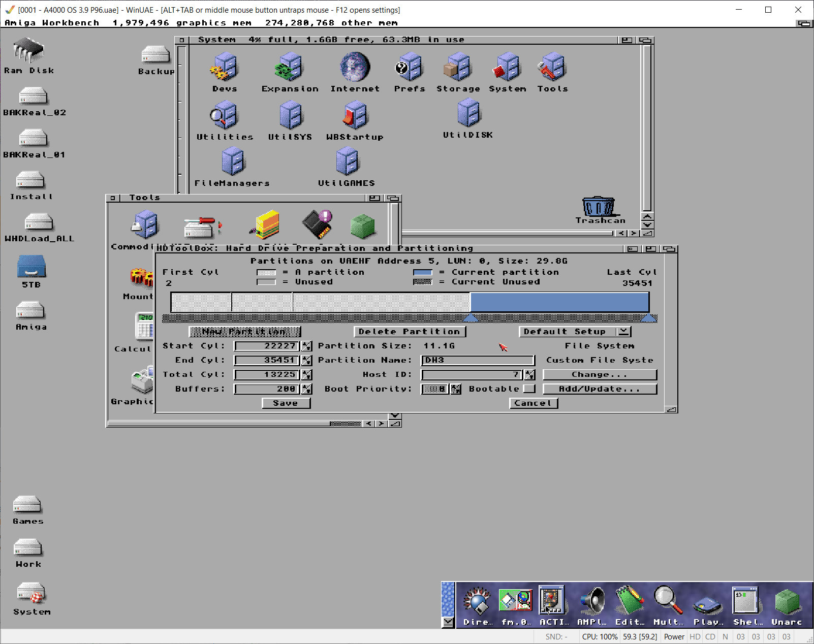Image resolution: width=814 pixels, height=644 pixels.
Task: Click the Workbench screen title bar
Action: pyautogui.click(x=399, y=23)
